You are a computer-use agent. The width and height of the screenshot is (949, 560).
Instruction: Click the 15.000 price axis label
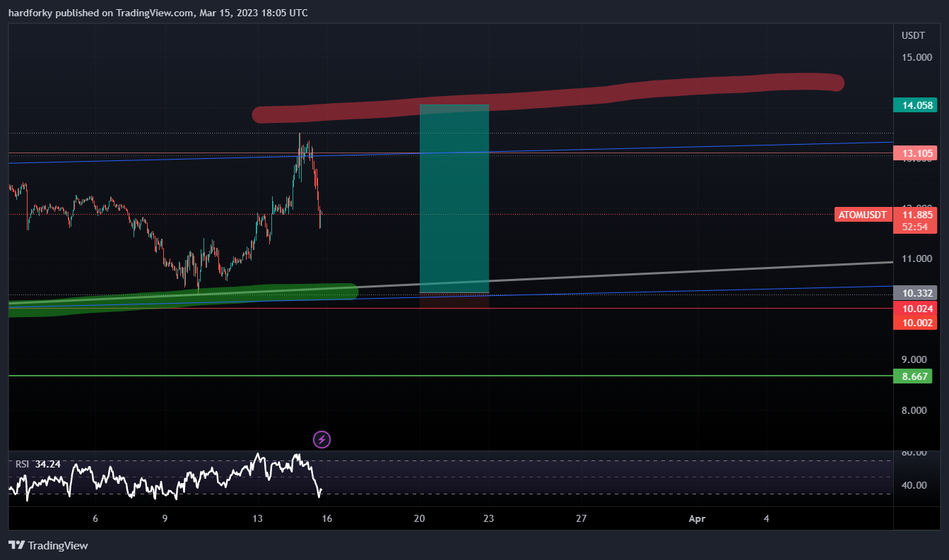tap(915, 57)
